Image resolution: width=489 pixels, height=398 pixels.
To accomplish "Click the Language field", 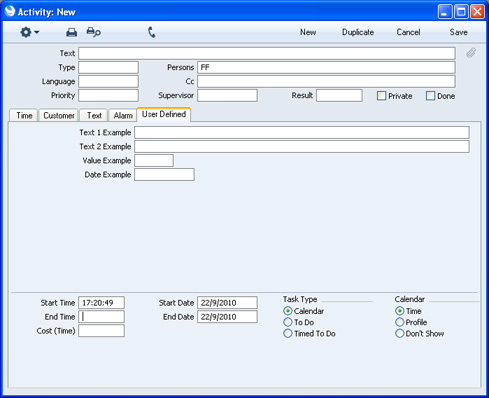I will pos(108,81).
